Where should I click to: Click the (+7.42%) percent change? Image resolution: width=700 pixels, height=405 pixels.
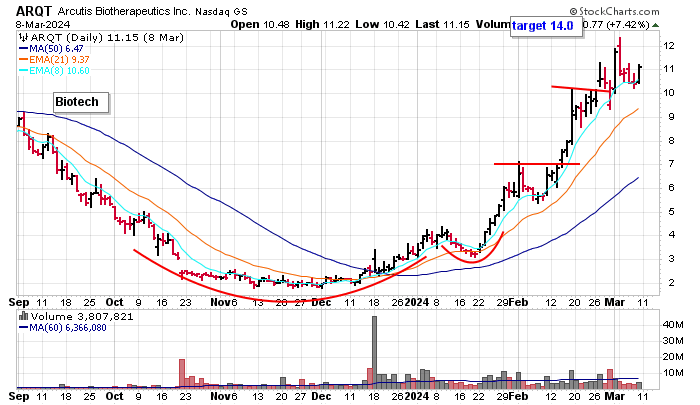(627, 25)
